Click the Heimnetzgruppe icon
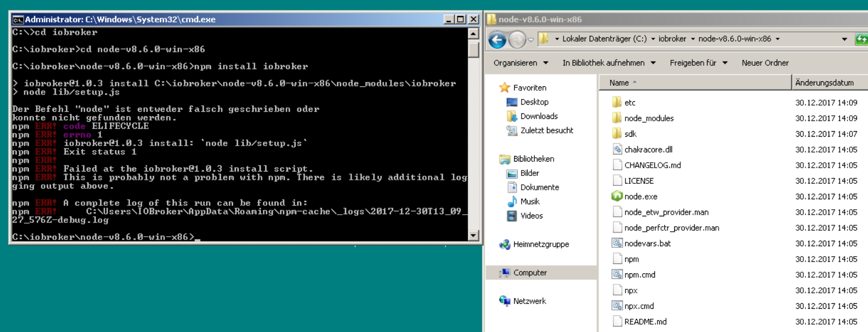The image size is (868, 332). pos(504,244)
